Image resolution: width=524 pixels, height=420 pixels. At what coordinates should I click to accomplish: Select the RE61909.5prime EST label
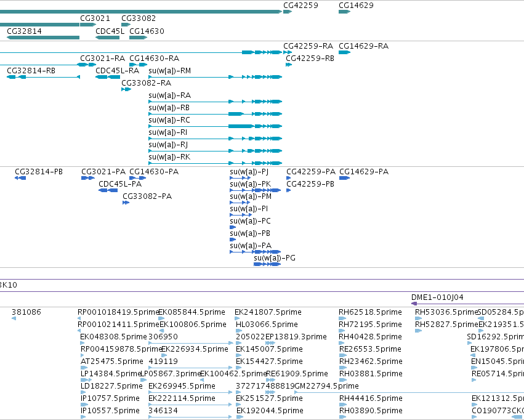[297, 374]
